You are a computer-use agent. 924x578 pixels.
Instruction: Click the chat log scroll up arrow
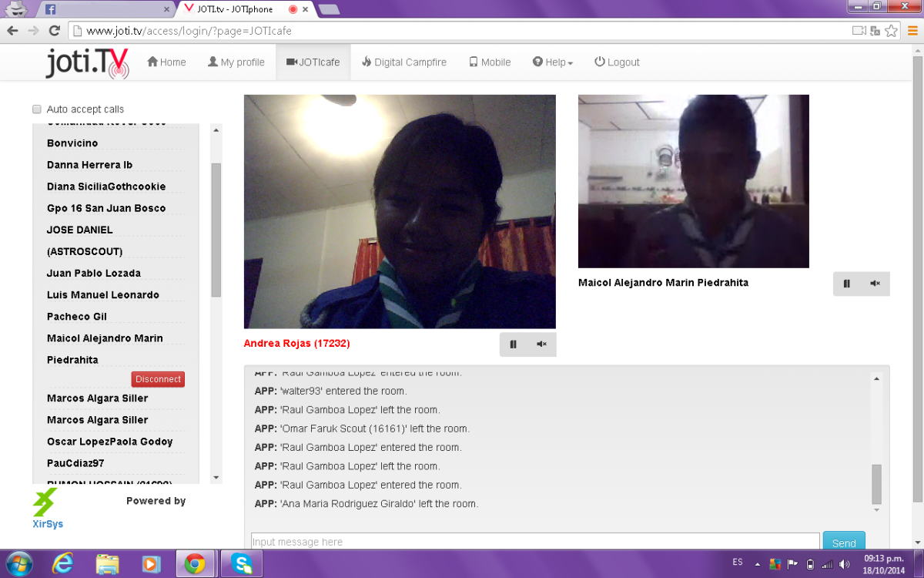coord(876,378)
